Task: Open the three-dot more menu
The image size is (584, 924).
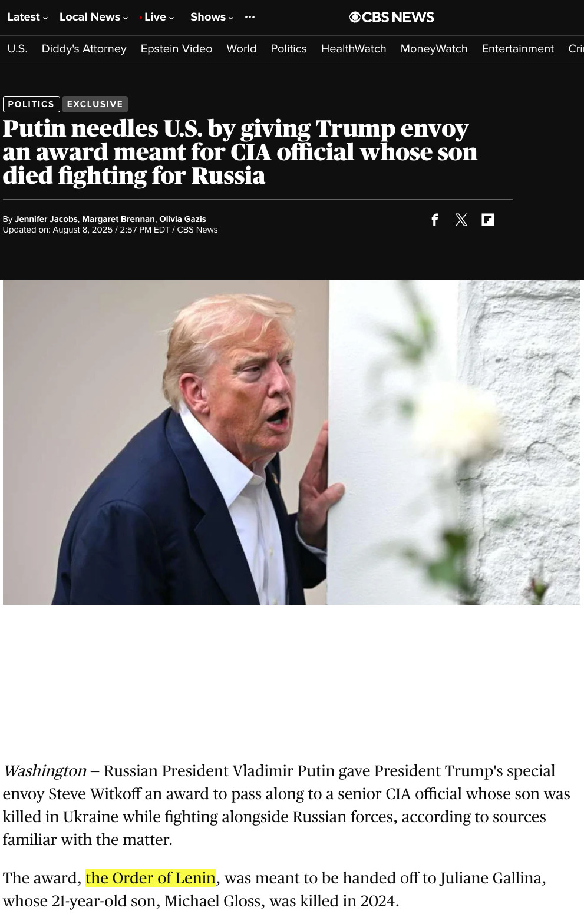Action: click(x=250, y=17)
